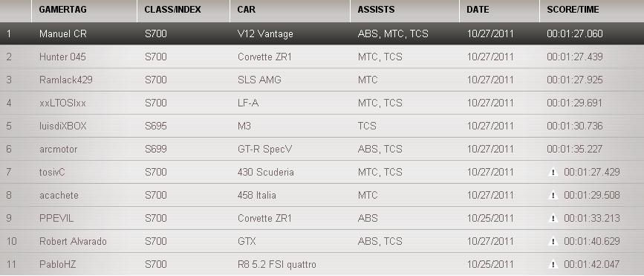Sort by the CLASS/INDEX column header
Image resolution: width=644 pixels, height=276 pixels.
(x=172, y=10)
